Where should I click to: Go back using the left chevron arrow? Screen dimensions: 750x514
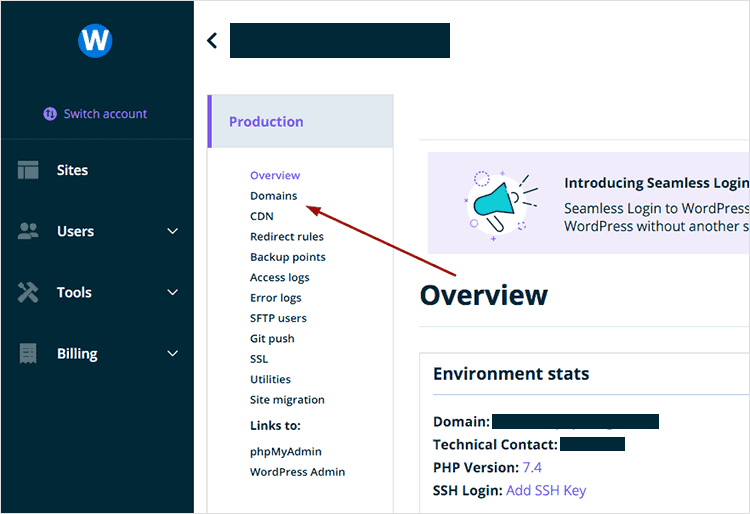211,40
